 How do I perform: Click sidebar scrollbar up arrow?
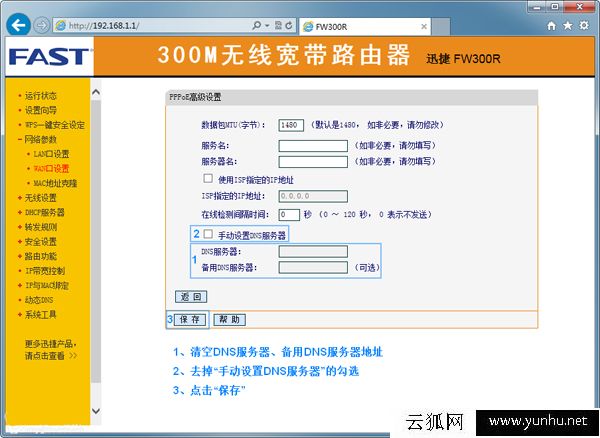(x=96, y=92)
